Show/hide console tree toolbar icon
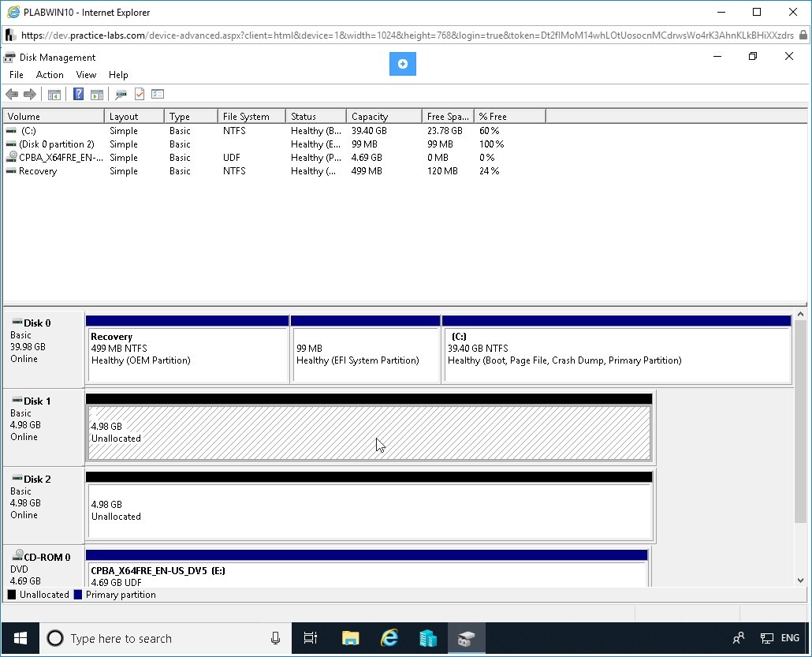 point(54,95)
